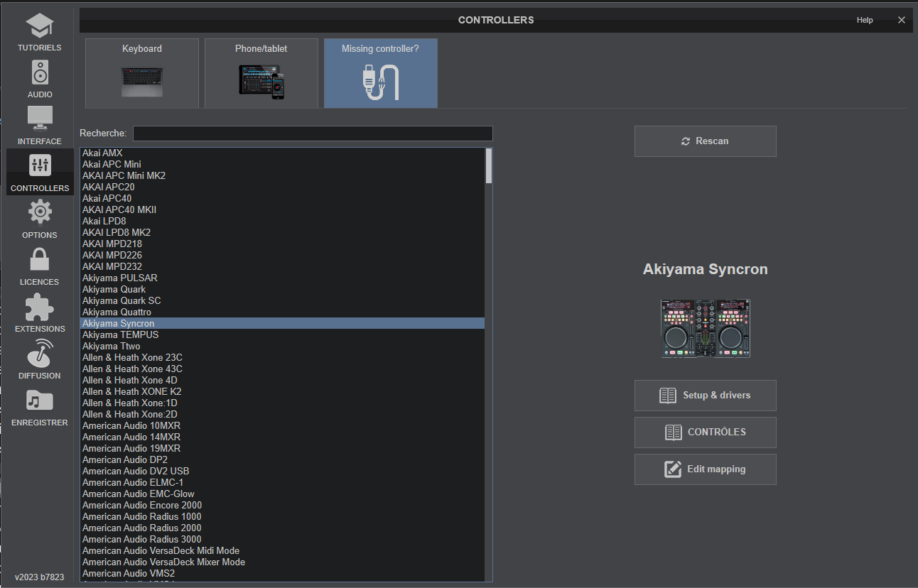Pick Allen & Heath Xone:1D entry
Viewport: 918px width, 588px height.
click(x=282, y=403)
